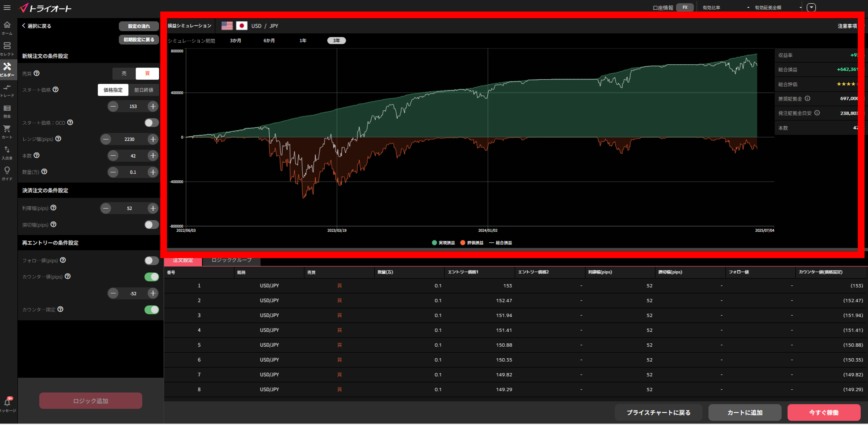The image size is (868, 425).
Task: Click info icon next to 発注証拠金目安
Action: pyautogui.click(x=817, y=113)
